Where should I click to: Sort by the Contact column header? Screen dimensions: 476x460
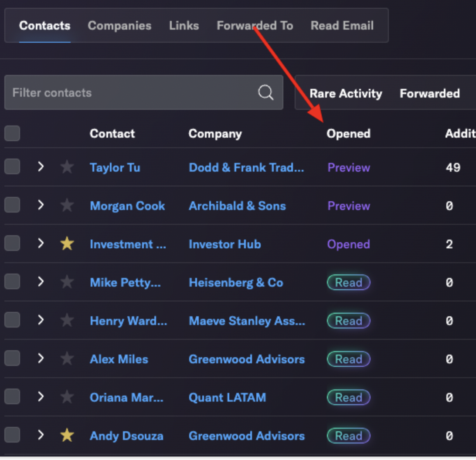(112, 133)
